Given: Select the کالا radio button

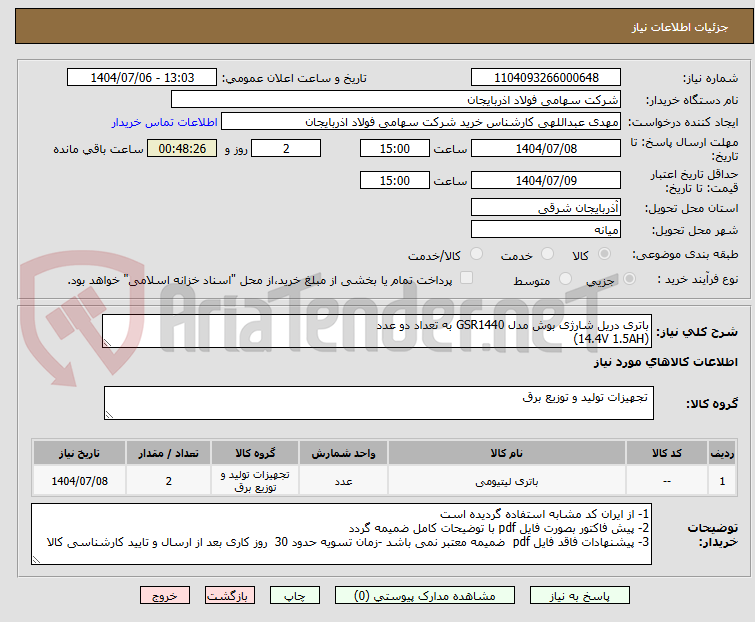Looking at the screenshot, I should point(604,254).
